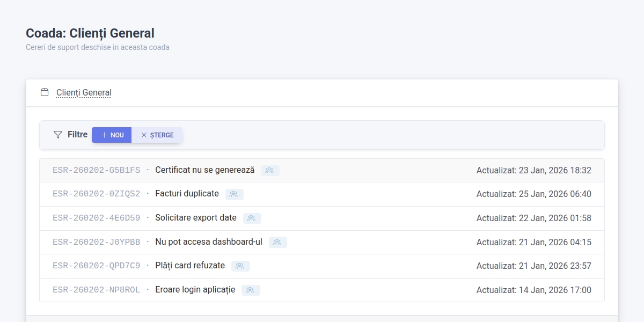Click group icon next to Plăți card refuzate
Screen dimensions: 644x322
click(240, 266)
